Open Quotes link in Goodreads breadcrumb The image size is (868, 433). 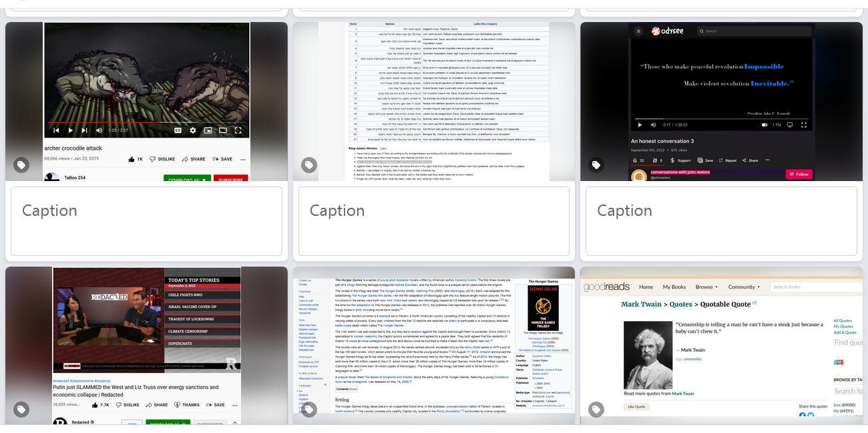680,304
